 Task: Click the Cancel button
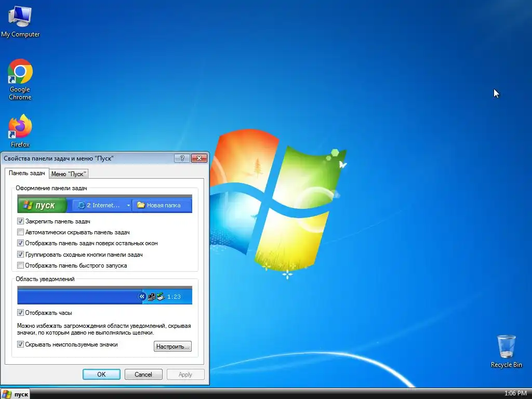143,374
